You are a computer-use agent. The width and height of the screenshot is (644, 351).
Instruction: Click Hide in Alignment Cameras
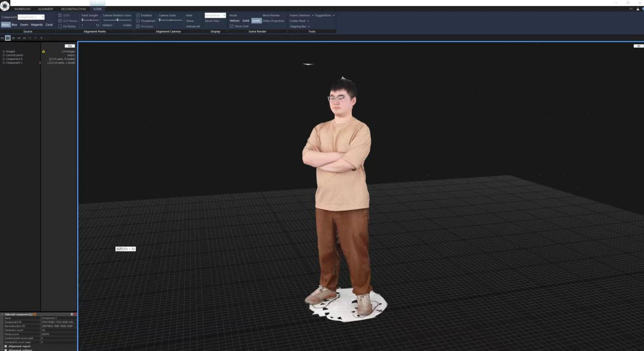click(189, 15)
